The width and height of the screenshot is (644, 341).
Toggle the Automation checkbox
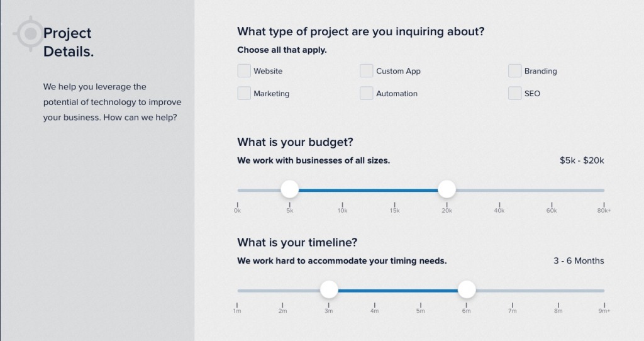point(367,93)
